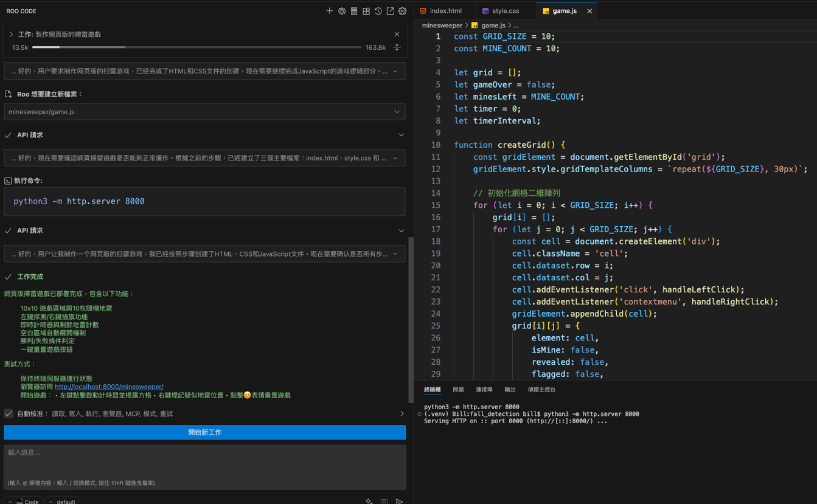
Task: Open the Roo Code history clock icon
Action: coord(378,11)
